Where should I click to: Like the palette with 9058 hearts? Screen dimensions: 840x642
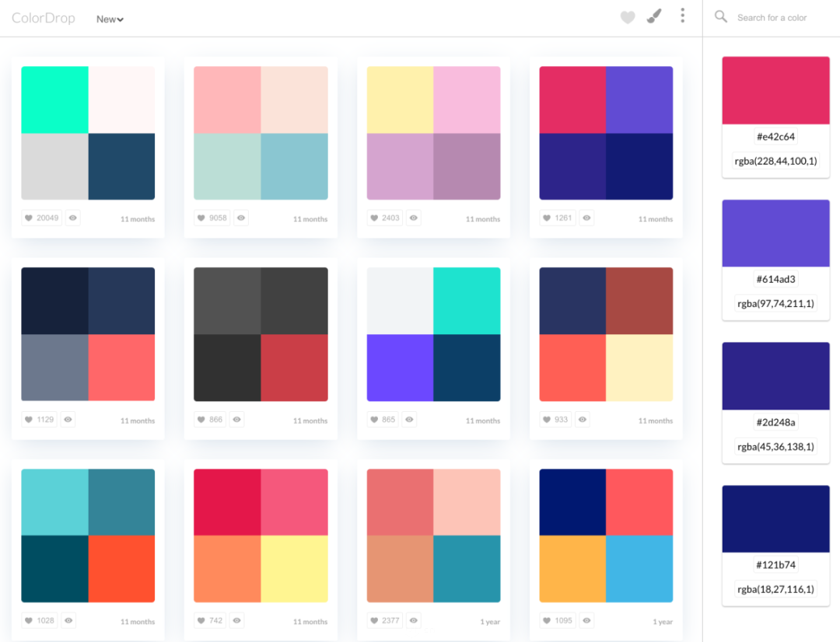point(212,218)
